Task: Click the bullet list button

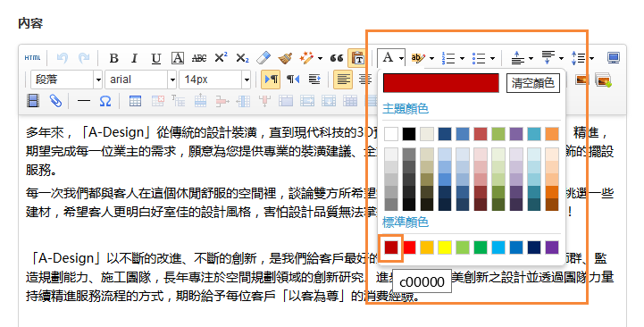Action: click(x=479, y=58)
